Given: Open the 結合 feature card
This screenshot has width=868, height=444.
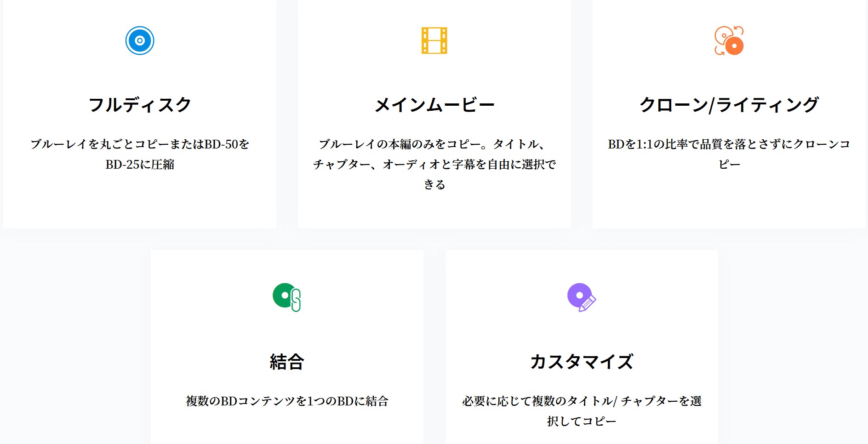Looking at the screenshot, I should [287, 347].
